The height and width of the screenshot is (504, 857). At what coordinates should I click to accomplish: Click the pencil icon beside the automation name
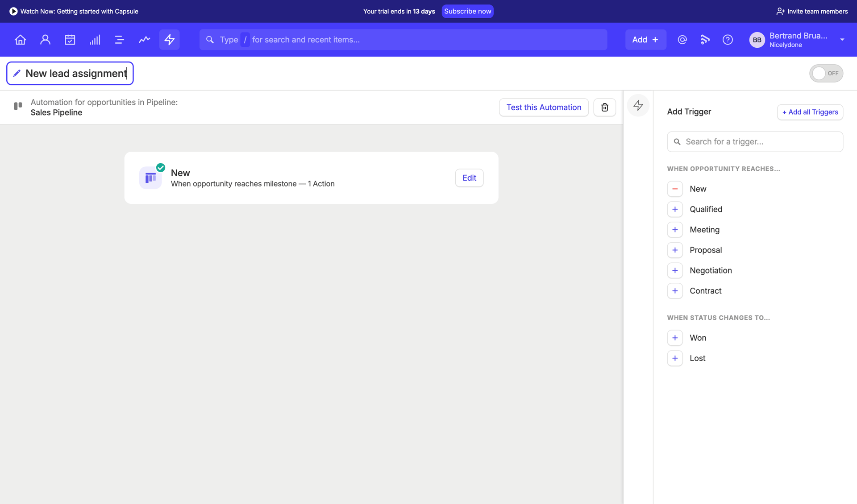[x=17, y=73]
